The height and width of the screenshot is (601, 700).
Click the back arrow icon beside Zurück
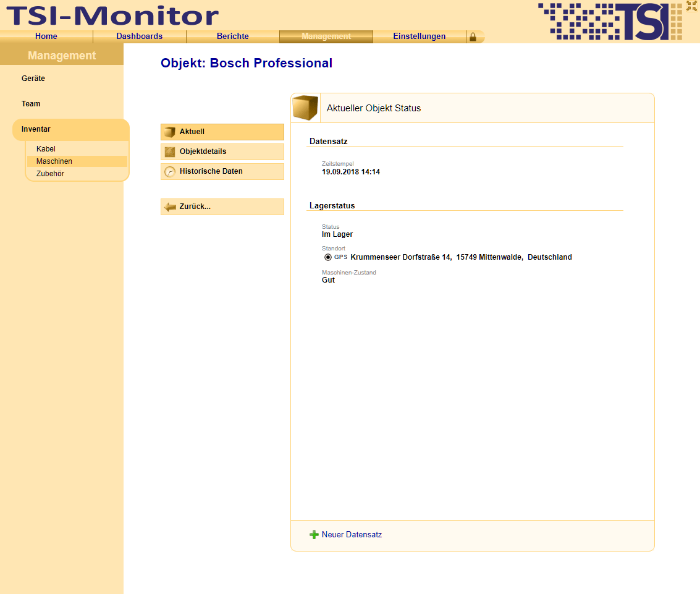[x=170, y=207]
